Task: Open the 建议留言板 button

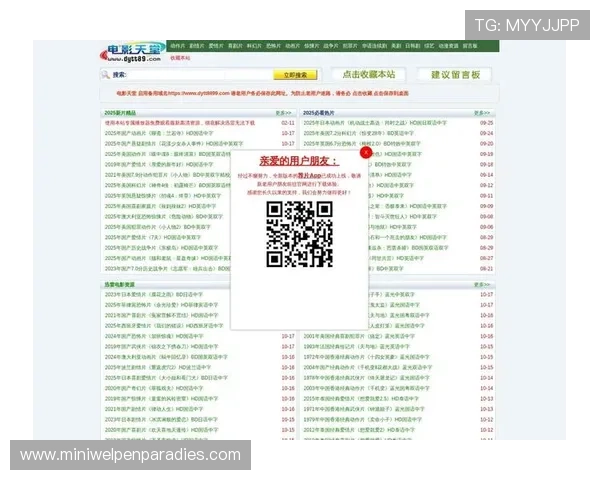Action: [x=455, y=75]
